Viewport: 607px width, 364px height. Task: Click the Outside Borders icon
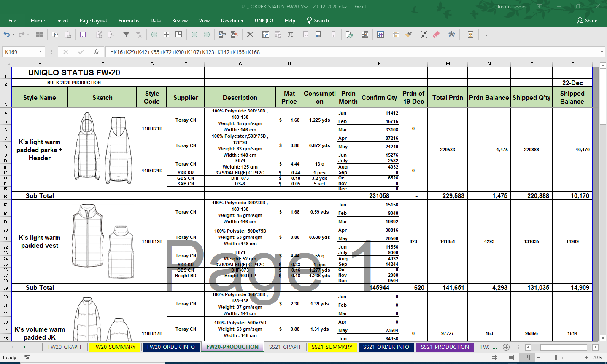[x=179, y=35]
